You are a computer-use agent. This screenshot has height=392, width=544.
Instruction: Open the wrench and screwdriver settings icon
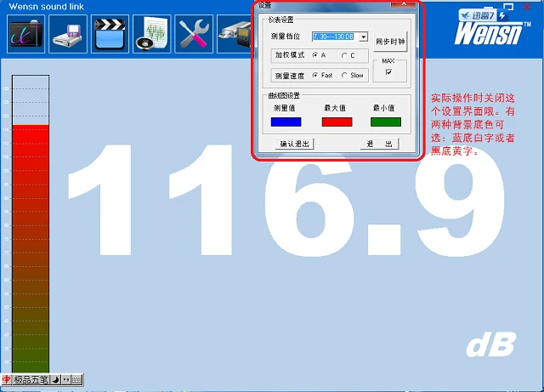pos(194,34)
